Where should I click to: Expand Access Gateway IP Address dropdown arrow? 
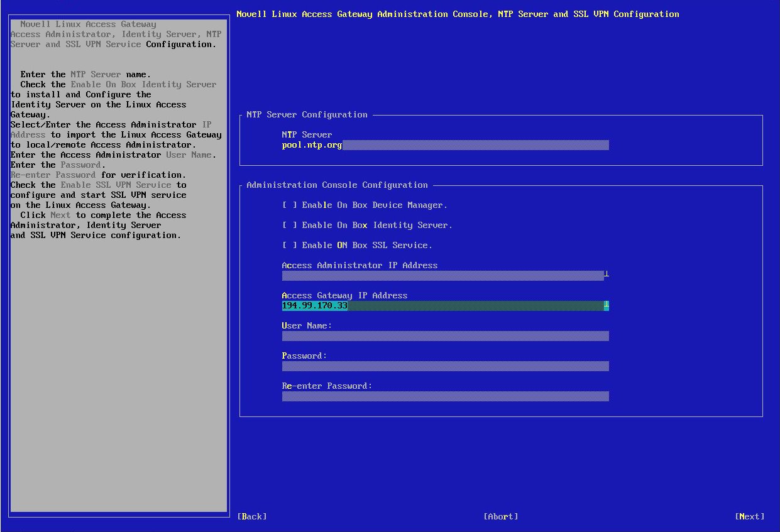(x=607, y=306)
